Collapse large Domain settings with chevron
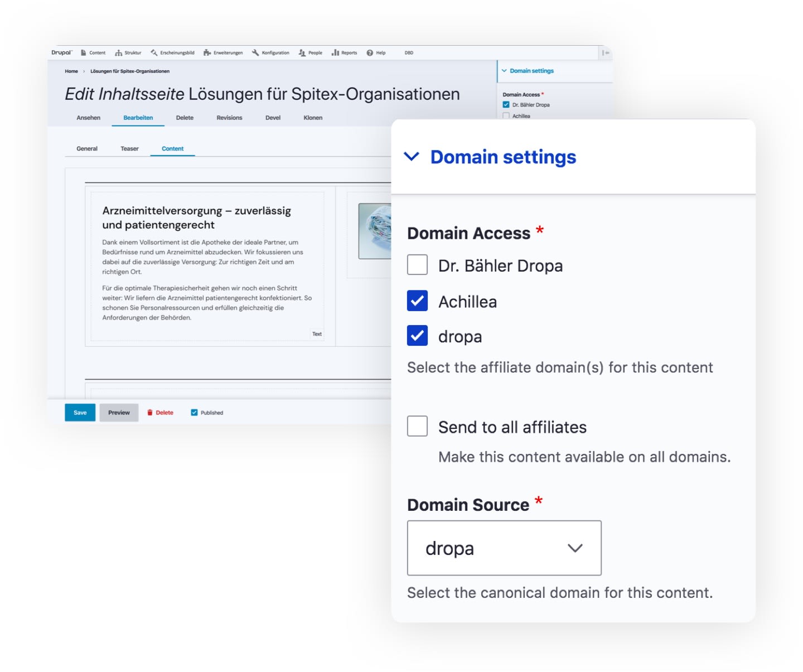The image size is (803, 672). click(412, 157)
